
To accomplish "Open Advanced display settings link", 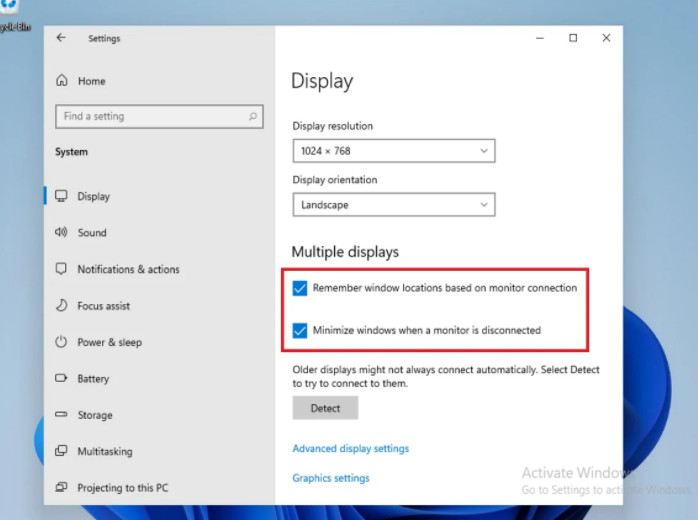I will pyautogui.click(x=350, y=449).
